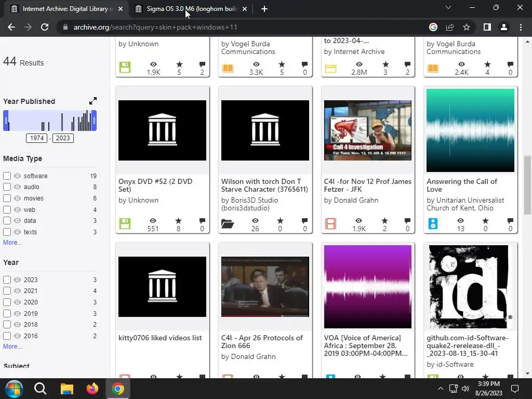
Task: Show hidden system tray icons
Action: pos(441,389)
